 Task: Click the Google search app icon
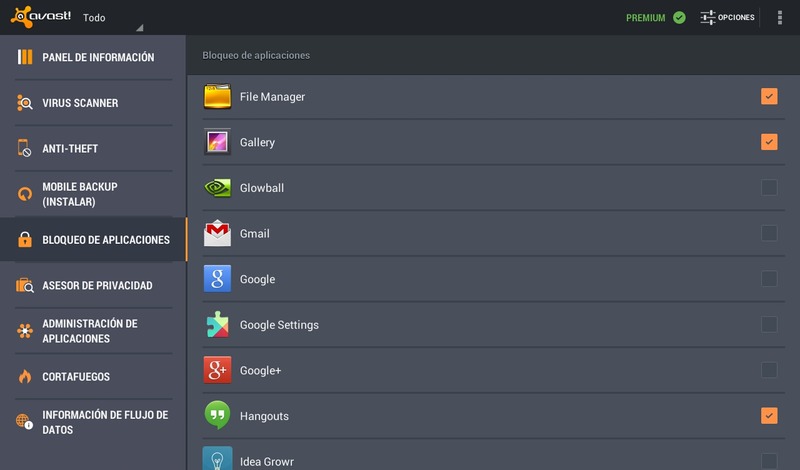[217, 279]
